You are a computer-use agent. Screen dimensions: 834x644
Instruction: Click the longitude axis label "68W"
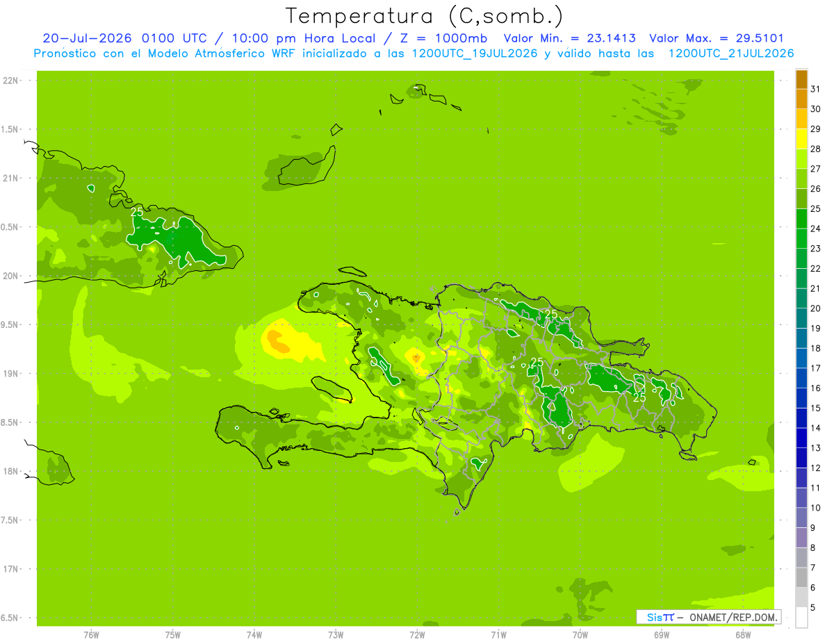pos(743,634)
